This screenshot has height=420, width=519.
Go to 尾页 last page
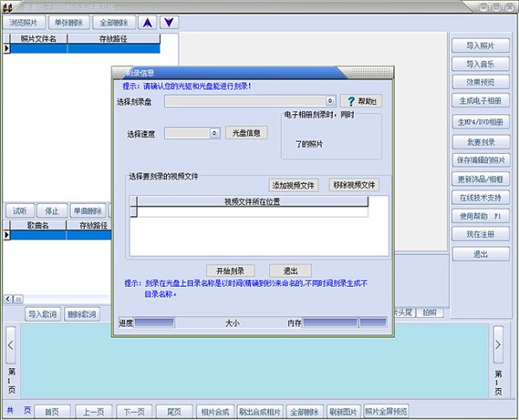(174, 411)
